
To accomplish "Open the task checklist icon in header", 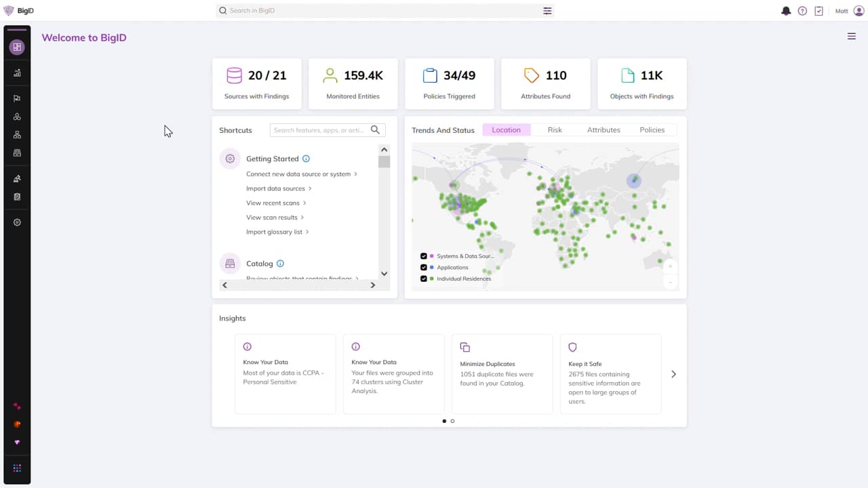I will [x=818, y=11].
